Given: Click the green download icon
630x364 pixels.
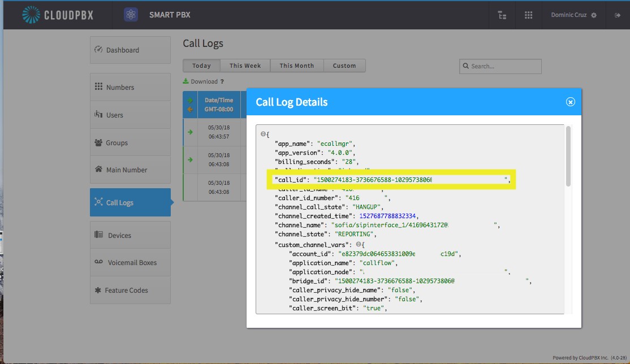Looking at the screenshot, I should click(185, 81).
